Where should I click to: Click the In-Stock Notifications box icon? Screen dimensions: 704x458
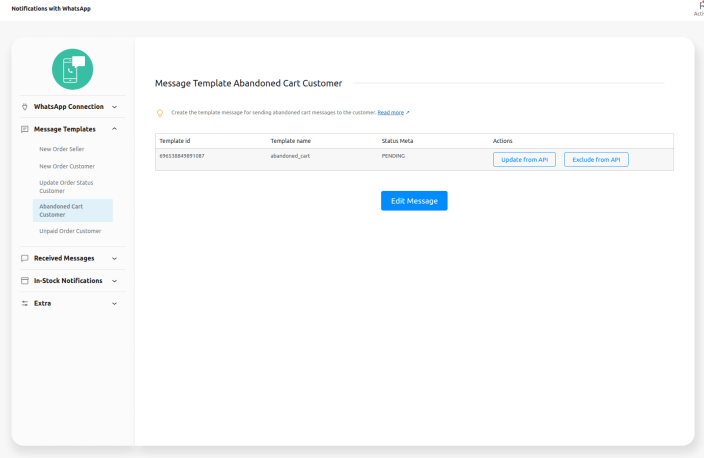(x=24, y=281)
